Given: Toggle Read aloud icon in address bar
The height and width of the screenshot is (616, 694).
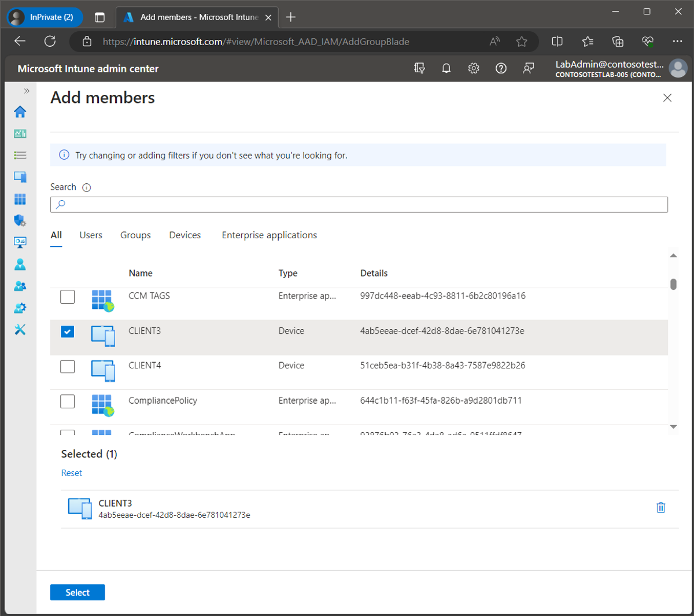Looking at the screenshot, I should pos(494,41).
